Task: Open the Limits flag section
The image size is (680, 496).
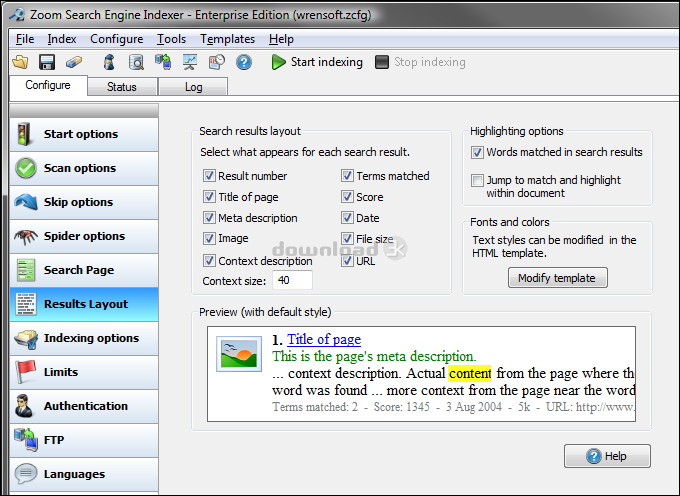Action: click(84, 372)
